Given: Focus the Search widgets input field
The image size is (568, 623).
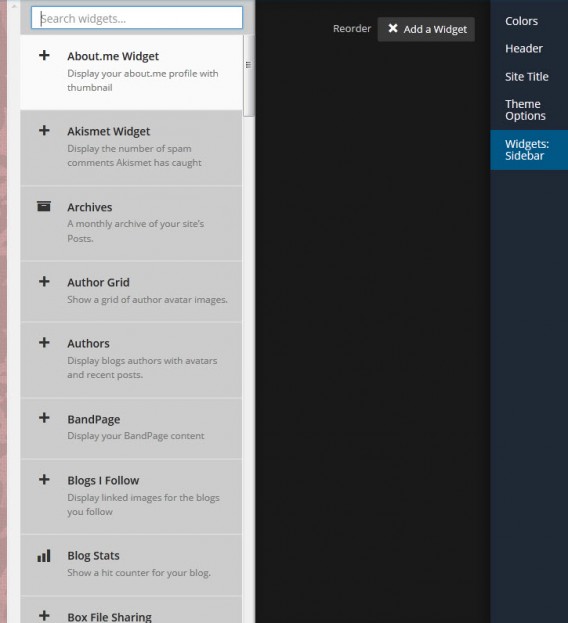Looking at the screenshot, I should [x=137, y=18].
